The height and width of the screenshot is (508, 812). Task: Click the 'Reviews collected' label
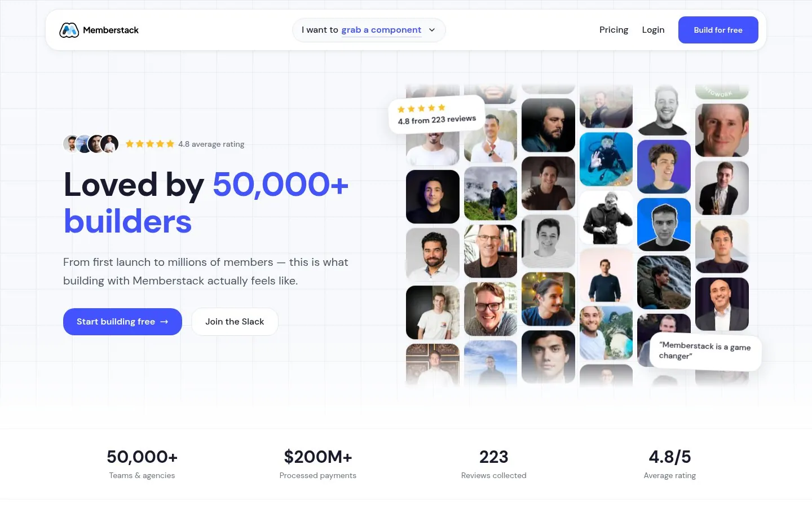pyautogui.click(x=494, y=475)
